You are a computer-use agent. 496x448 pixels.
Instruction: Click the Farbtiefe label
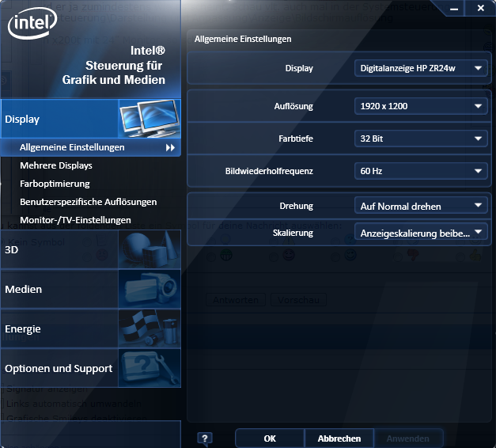pyautogui.click(x=296, y=139)
